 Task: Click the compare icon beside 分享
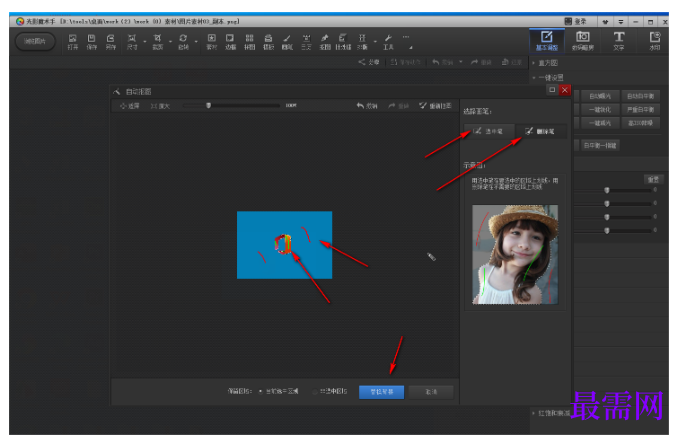[x=405, y=62]
